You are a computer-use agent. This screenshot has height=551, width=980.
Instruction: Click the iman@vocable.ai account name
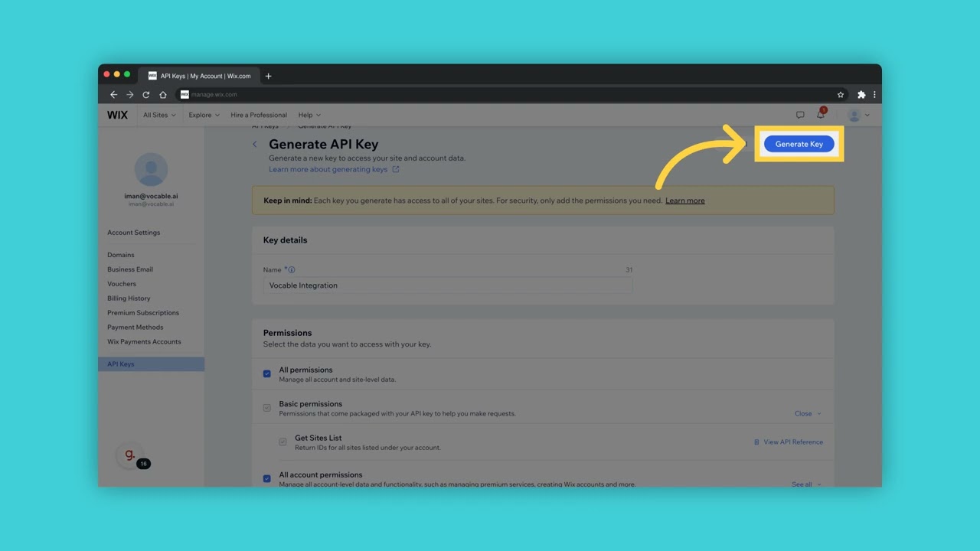click(x=151, y=196)
